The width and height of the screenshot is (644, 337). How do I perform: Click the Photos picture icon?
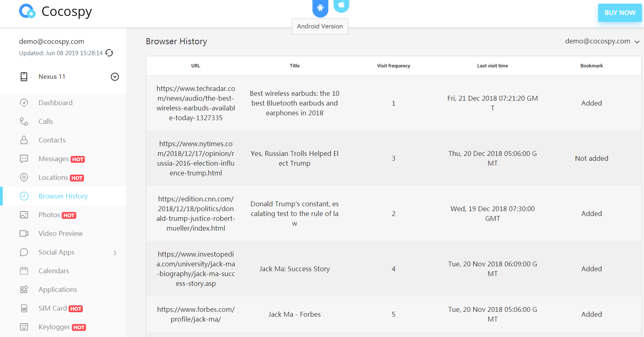(24, 215)
